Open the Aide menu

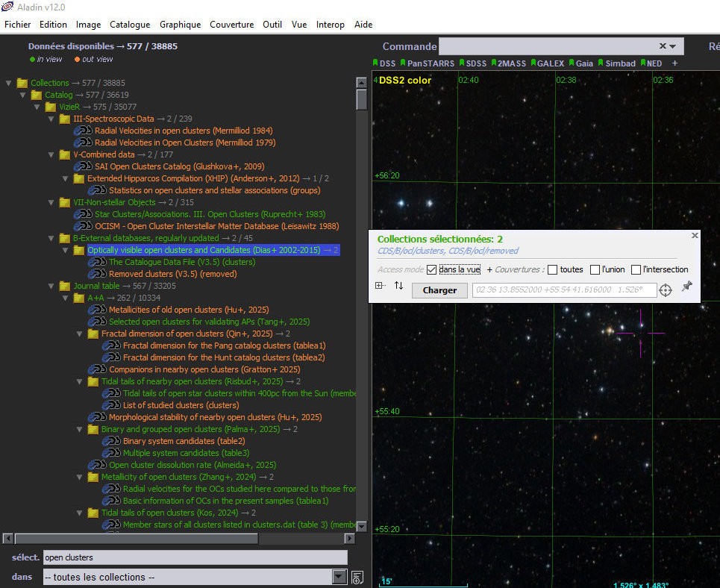(363, 25)
